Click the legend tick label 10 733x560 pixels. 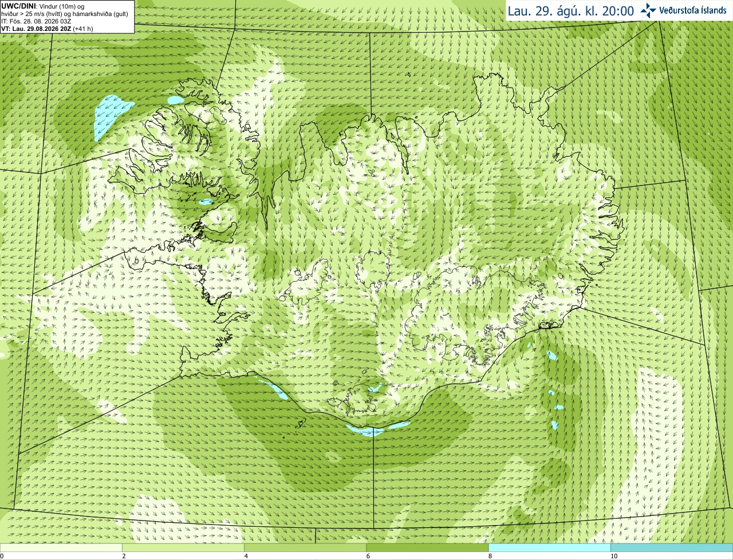click(614, 556)
